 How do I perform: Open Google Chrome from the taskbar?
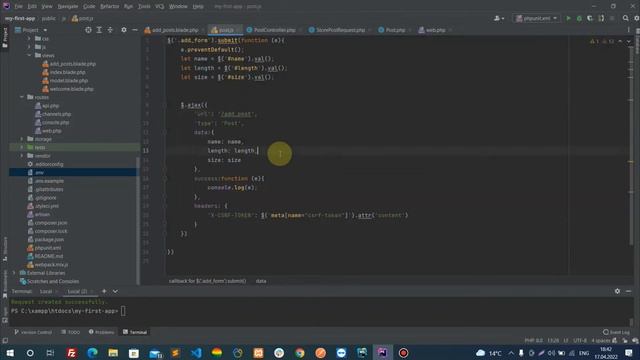point(300,353)
